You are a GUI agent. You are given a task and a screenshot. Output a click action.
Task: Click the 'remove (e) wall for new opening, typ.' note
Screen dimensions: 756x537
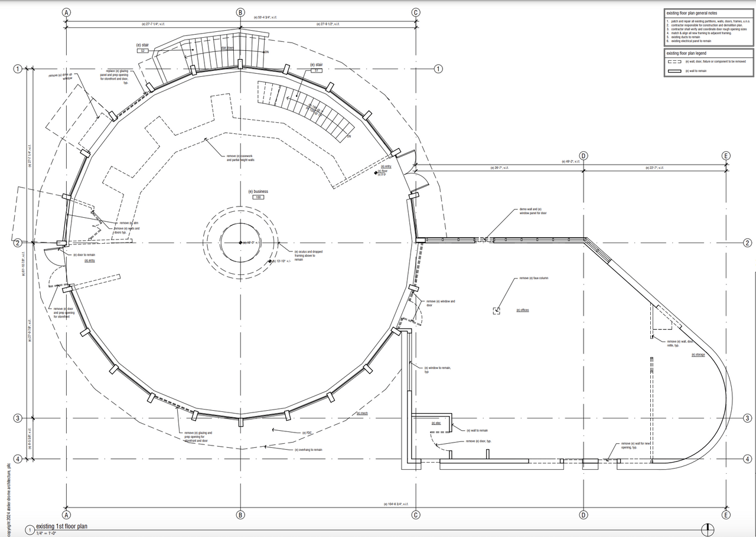tap(636, 446)
